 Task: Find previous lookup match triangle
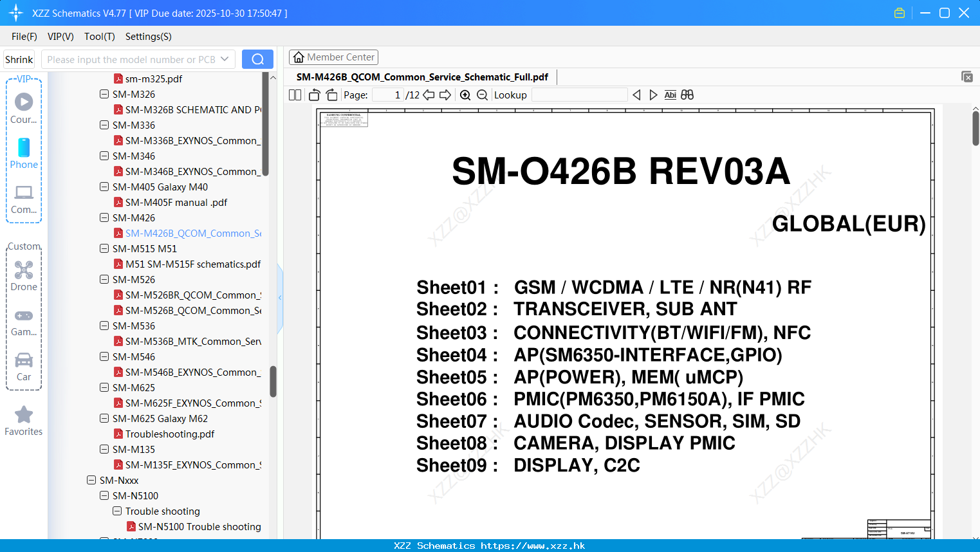point(636,95)
